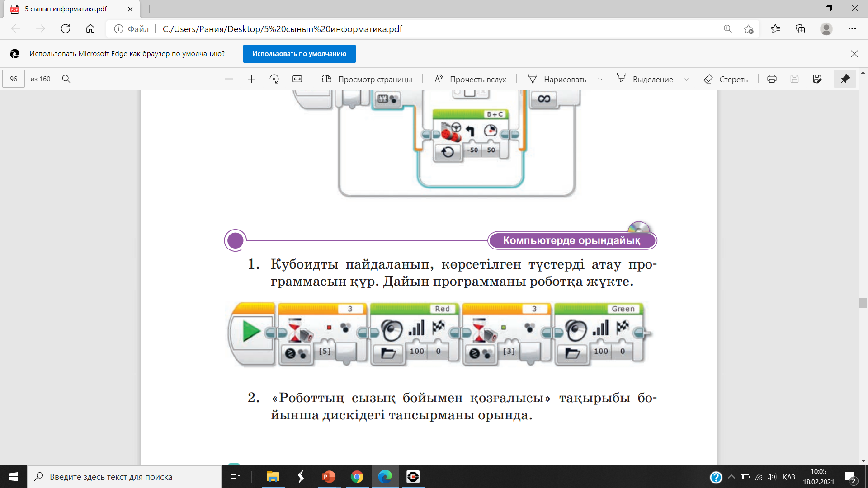Zoom in with the plus icon
868x488 pixels.
tap(251, 79)
